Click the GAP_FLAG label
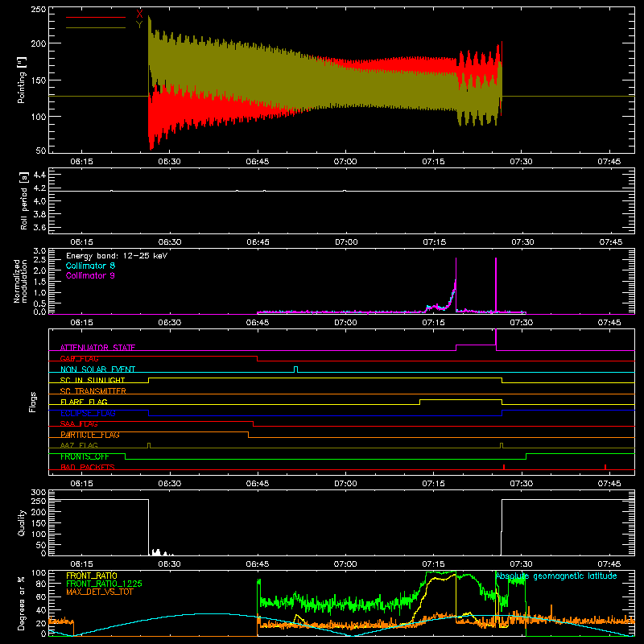644x644 pixels. pyautogui.click(x=79, y=358)
